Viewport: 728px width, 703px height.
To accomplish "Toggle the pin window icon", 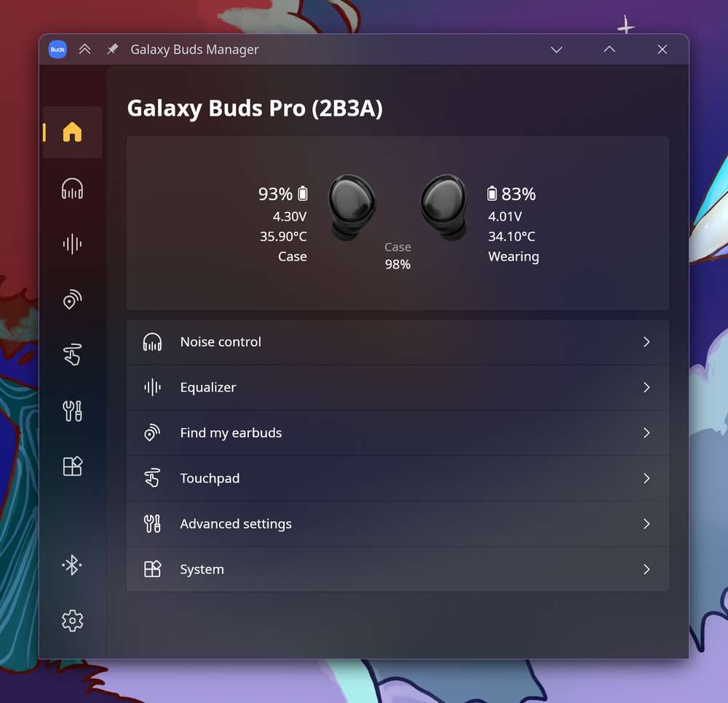I will tap(112, 49).
